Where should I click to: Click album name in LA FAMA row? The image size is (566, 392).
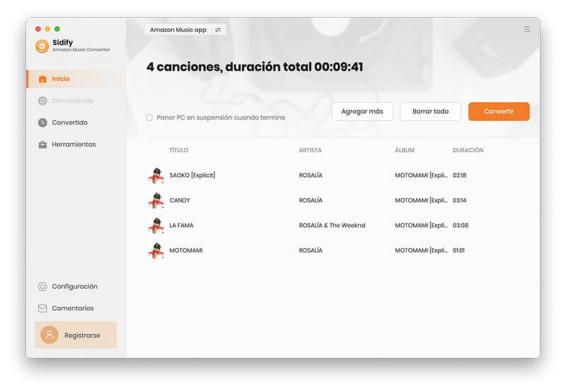tap(421, 226)
